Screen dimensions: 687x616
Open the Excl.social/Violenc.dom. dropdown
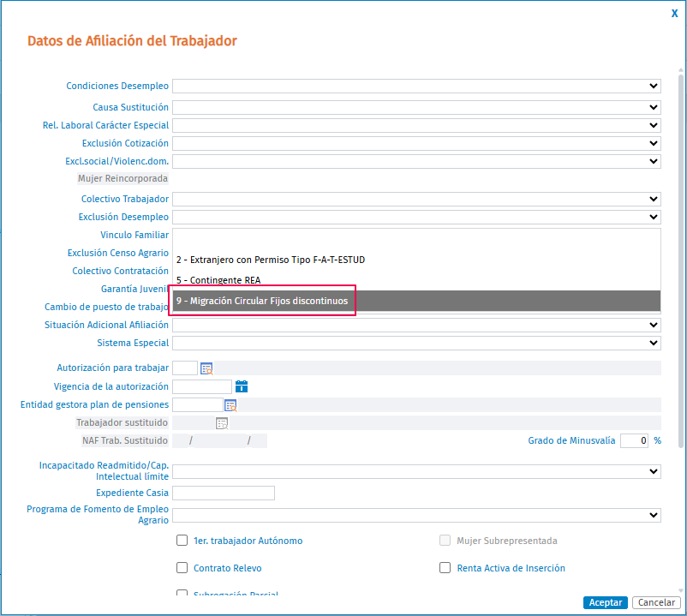(x=416, y=161)
